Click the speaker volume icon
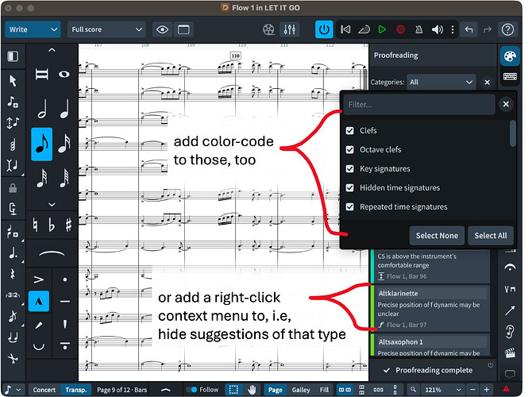Viewport: 532px width, 397px height. [x=437, y=30]
